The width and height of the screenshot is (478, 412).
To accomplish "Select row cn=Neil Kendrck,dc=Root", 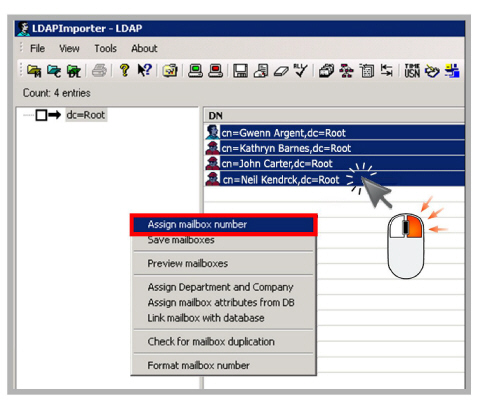I will click(335, 179).
